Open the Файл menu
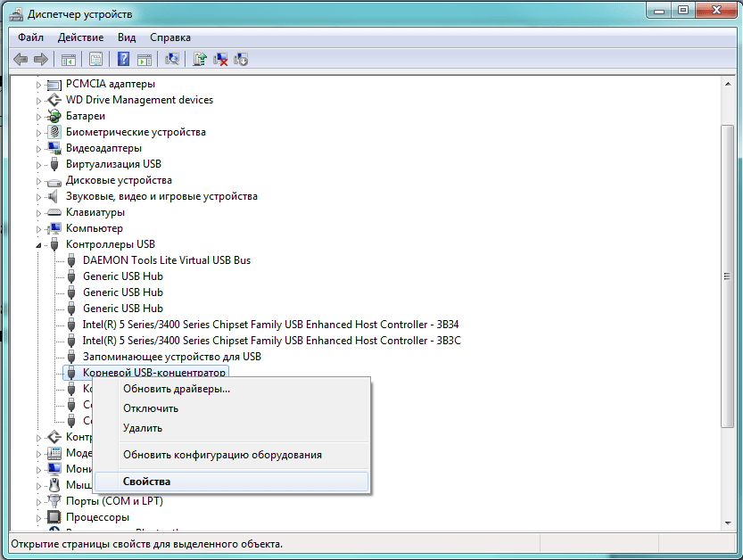743x560 pixels. coord(31,37)
